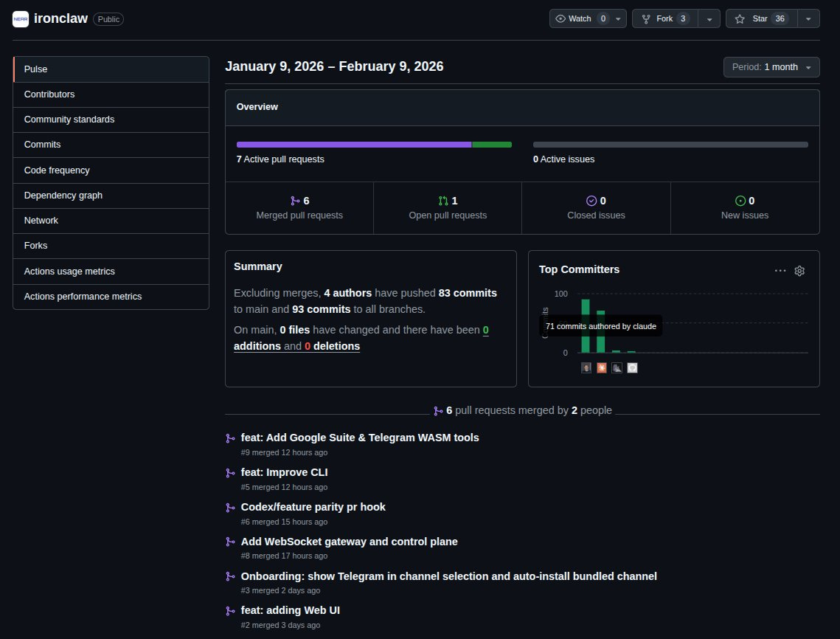Click the "4 authors" text in Summary
This screenshot has width=840, height=639.
click(x=347, y=293)
